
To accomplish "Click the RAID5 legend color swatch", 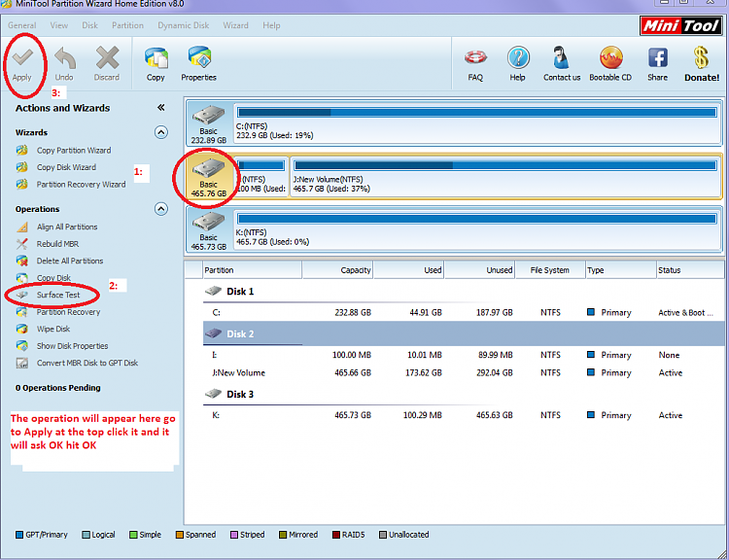I will 336,535.
